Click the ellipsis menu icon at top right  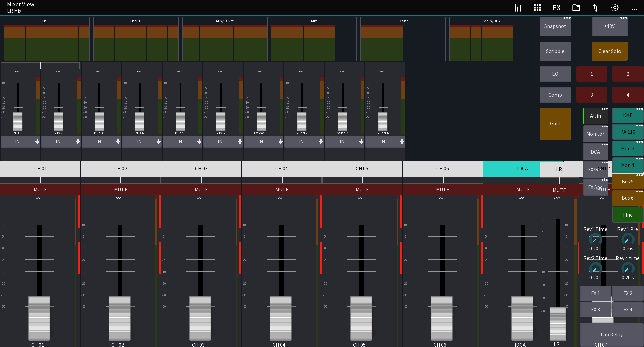pos(634,10)
